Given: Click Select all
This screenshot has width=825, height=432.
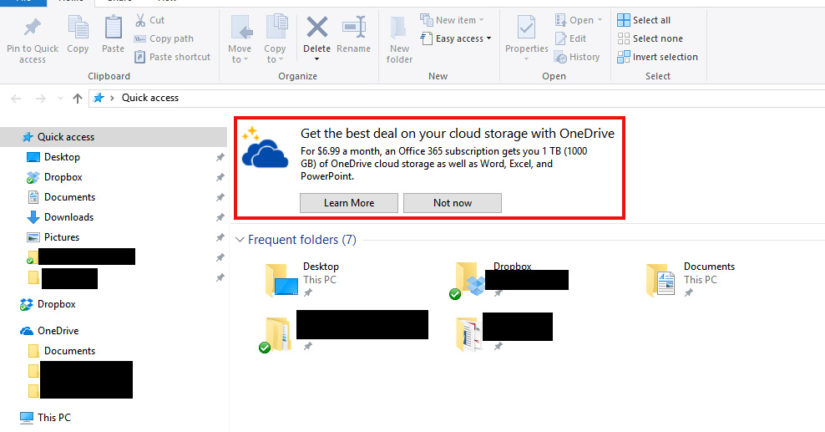Looking at the screenshot, I should [644, 20].
